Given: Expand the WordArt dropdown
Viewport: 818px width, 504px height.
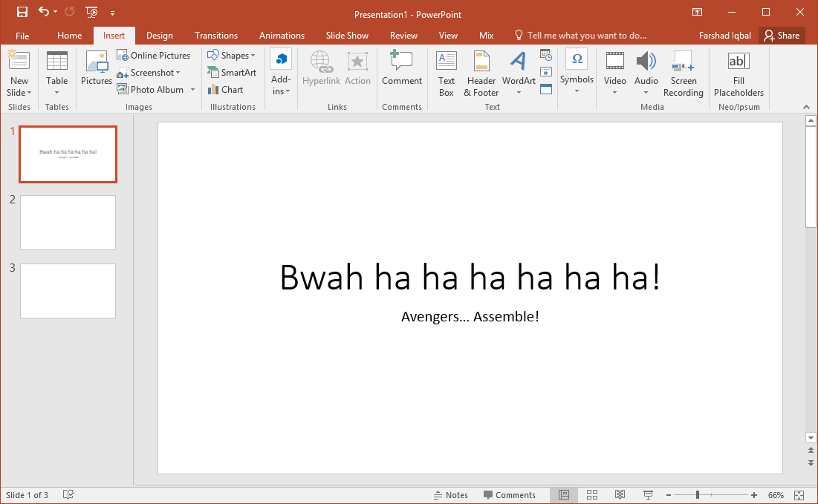Looking at the screenshot, I should coord(519,93).
